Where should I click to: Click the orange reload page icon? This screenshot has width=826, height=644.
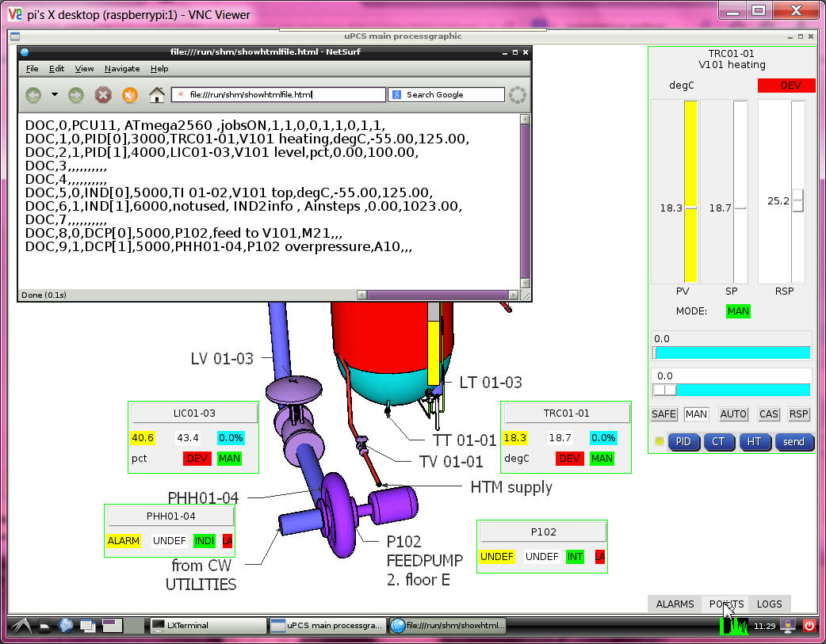click(x=129, y=95)
